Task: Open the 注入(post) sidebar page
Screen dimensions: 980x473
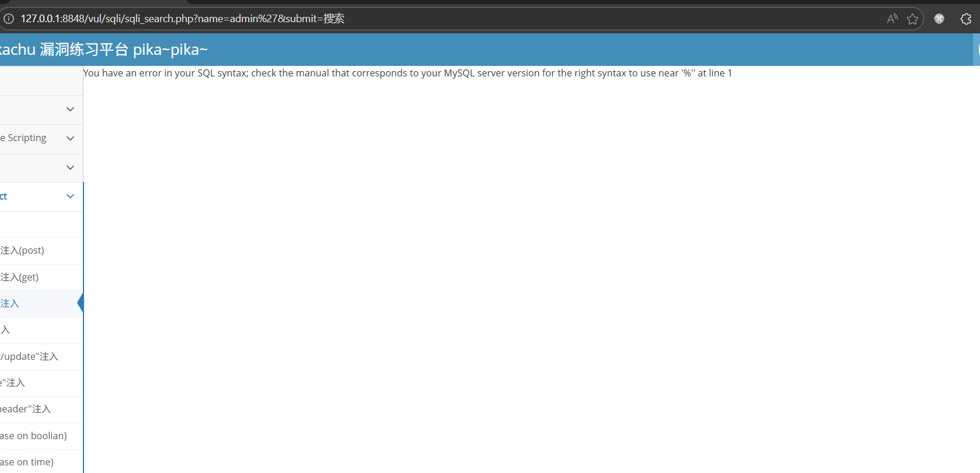Action: pyautogui.click(x=22, y=251)
